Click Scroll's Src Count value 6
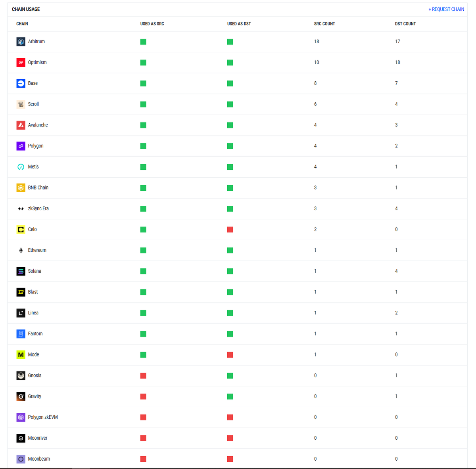The width and height of the screenshot is (476, 469). point(315,104)
